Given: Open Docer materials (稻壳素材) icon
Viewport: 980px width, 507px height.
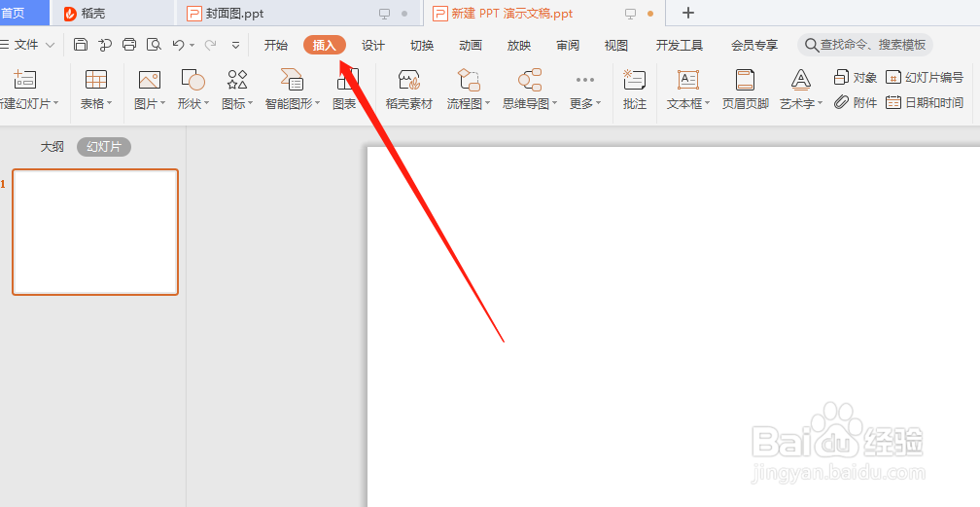Looking at the screenshot, I should pos(408,80).
